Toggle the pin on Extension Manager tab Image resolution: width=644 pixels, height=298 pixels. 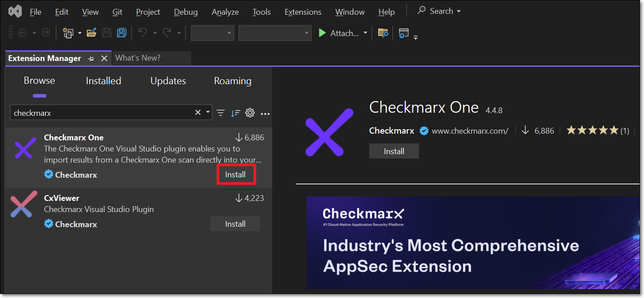click(91, 58)
